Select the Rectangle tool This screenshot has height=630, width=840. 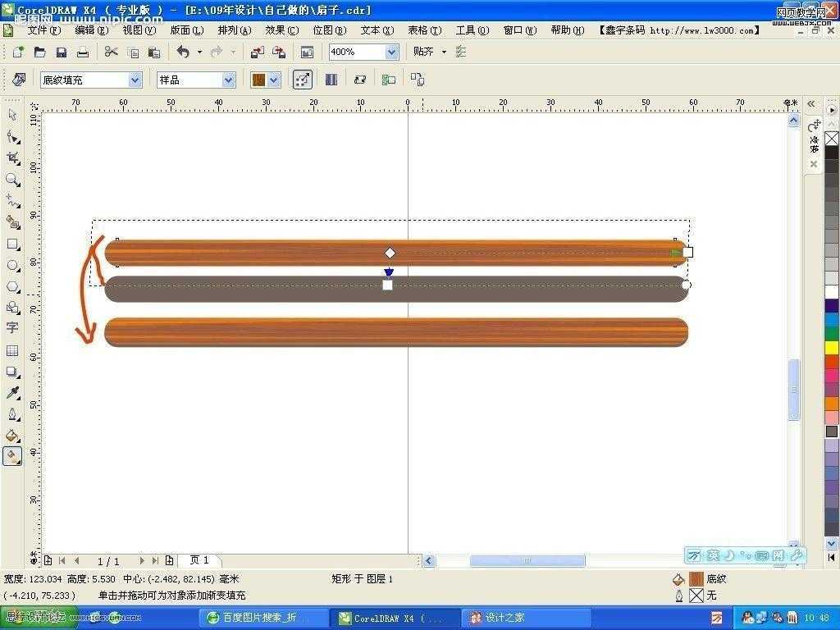click(12, 244)
